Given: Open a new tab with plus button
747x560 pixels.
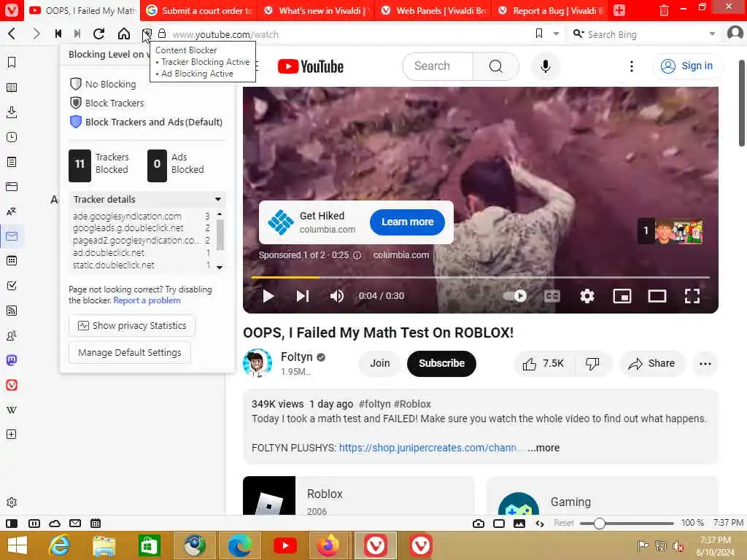Looking at the screenshot, I should (x=619, y=10).
